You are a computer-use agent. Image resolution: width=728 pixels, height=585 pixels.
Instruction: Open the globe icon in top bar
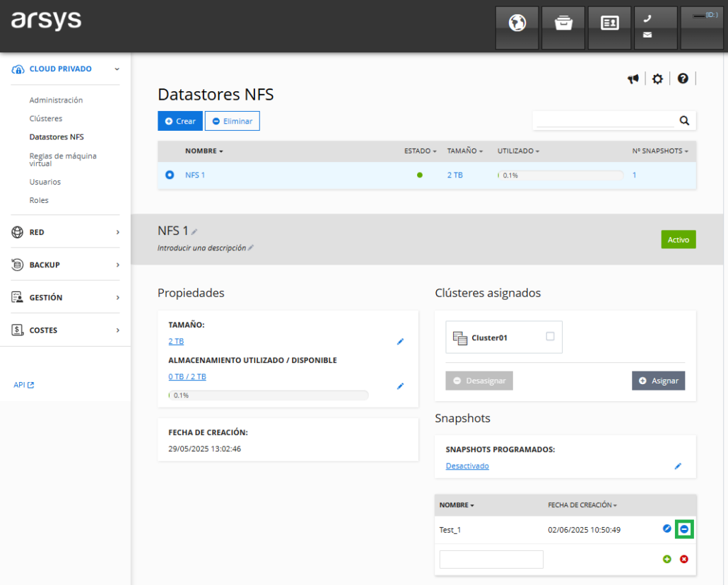coord(517,28)
